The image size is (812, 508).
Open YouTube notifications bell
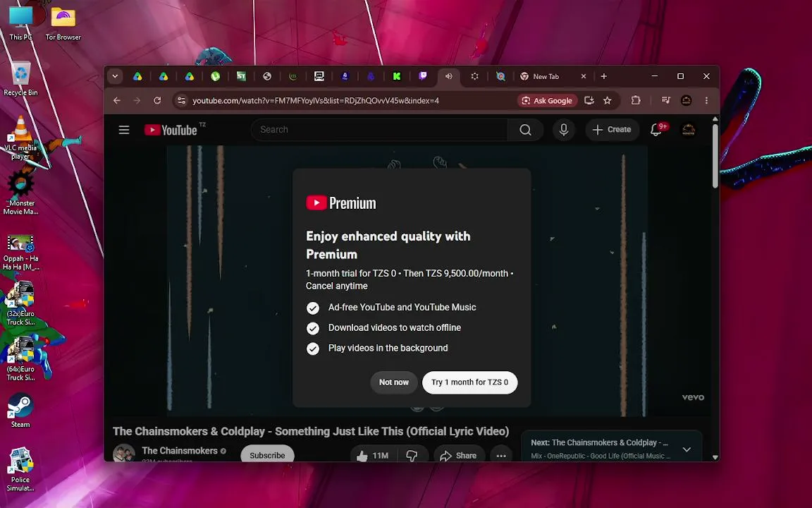pyautogui.click(x=656, y=130)
